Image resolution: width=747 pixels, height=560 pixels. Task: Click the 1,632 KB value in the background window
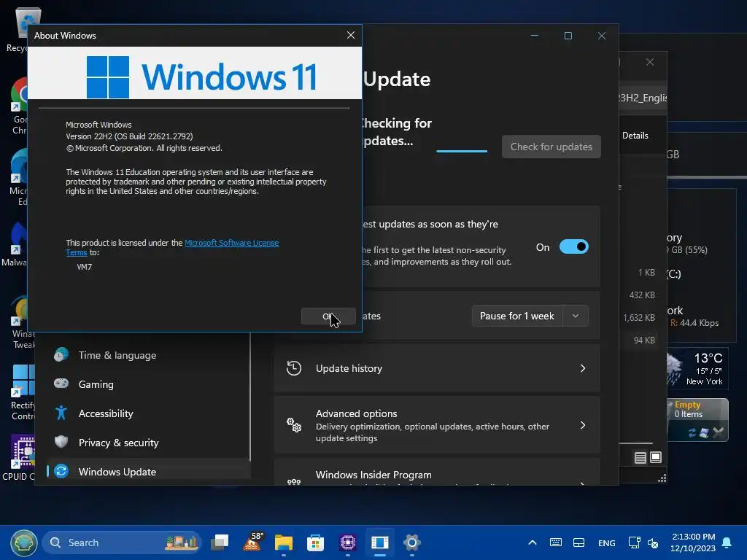tap(639, 318)
